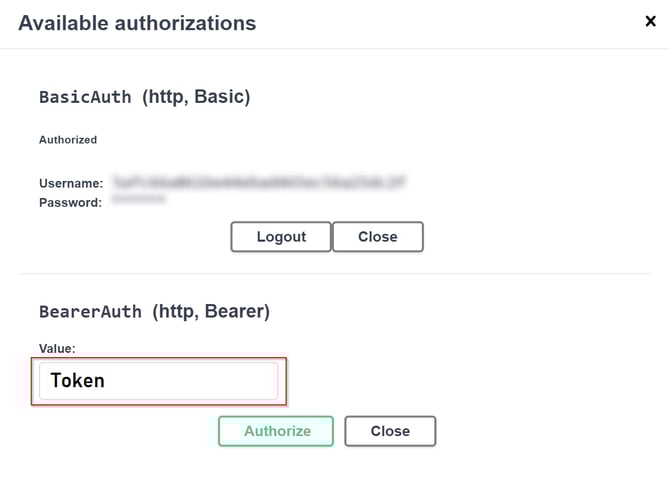Select the "BasicAuth" scheme name text
This screenshot has width=670, height=487.
[85, 97]
